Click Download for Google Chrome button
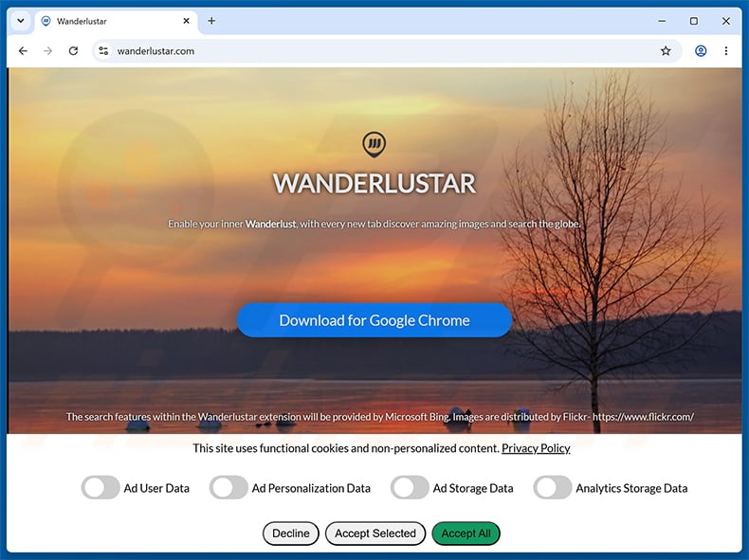 pyautogui.click(x=374, y=320)
